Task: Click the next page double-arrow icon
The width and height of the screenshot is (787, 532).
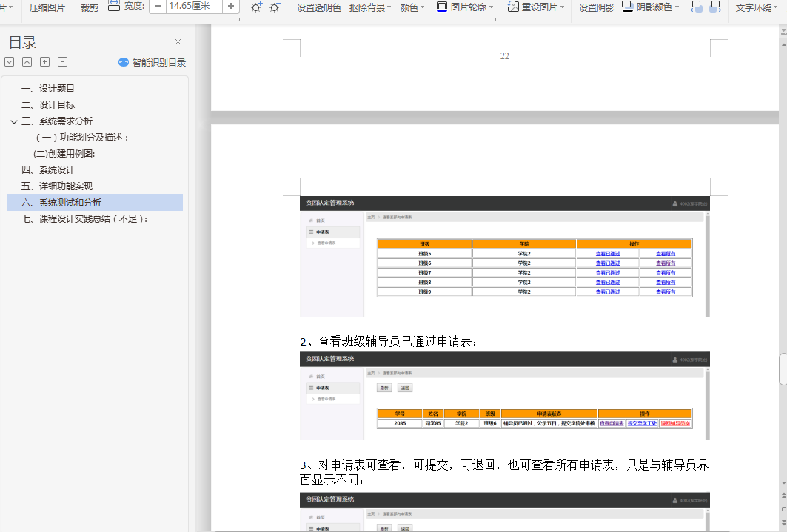Action: 783,522
